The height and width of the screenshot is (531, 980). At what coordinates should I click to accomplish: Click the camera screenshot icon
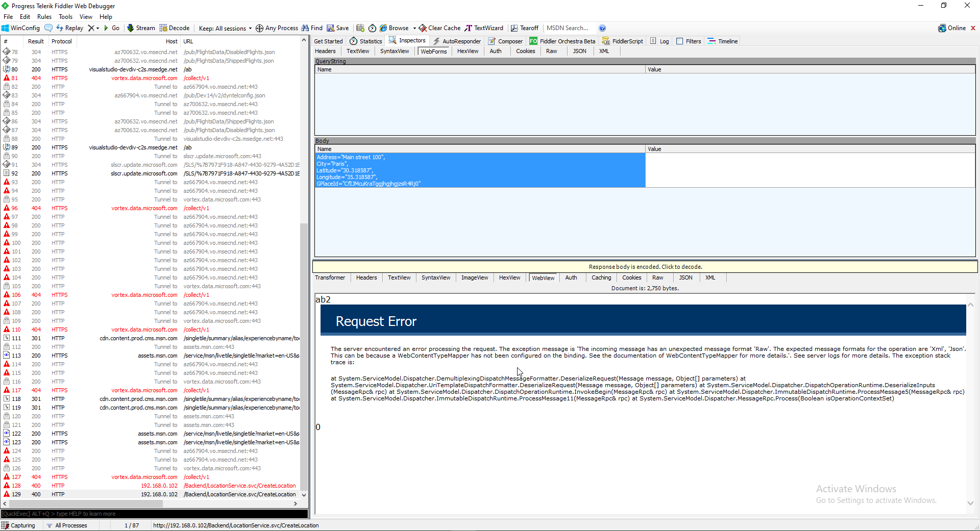point(360,28)
